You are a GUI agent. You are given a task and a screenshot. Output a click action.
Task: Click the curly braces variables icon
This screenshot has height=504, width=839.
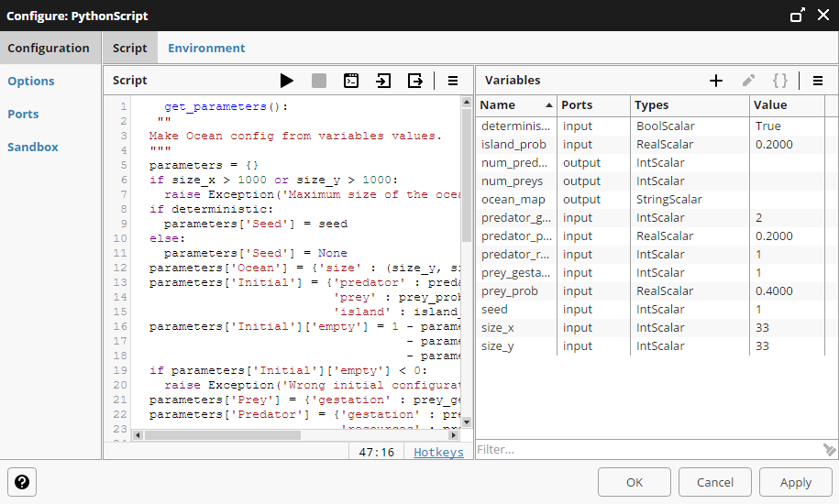(780, 81)
